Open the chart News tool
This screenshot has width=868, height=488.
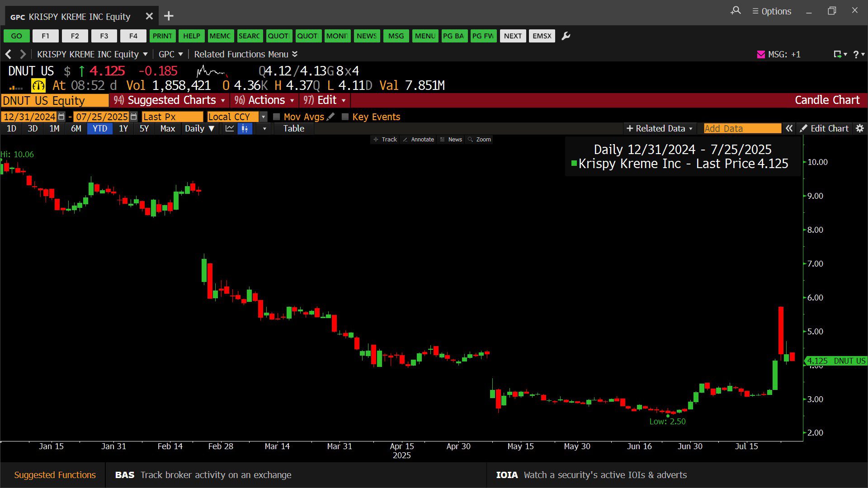[451, 140]
